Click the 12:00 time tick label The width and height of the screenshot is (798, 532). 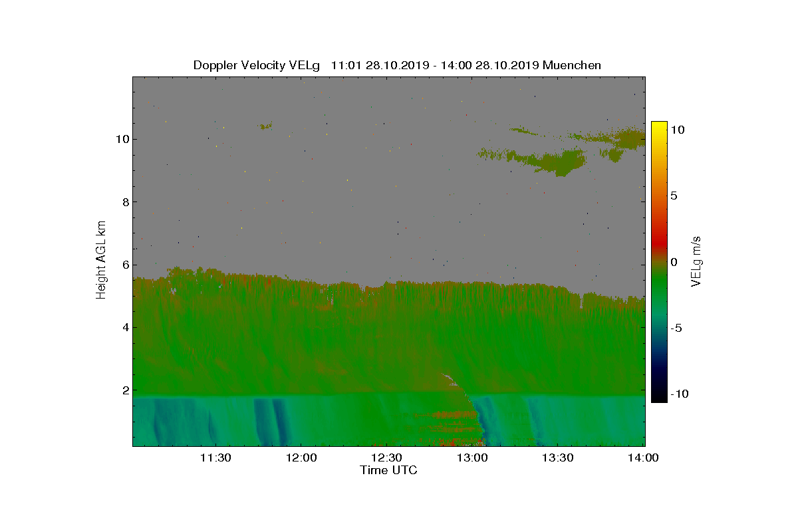(x=301, y=458)
